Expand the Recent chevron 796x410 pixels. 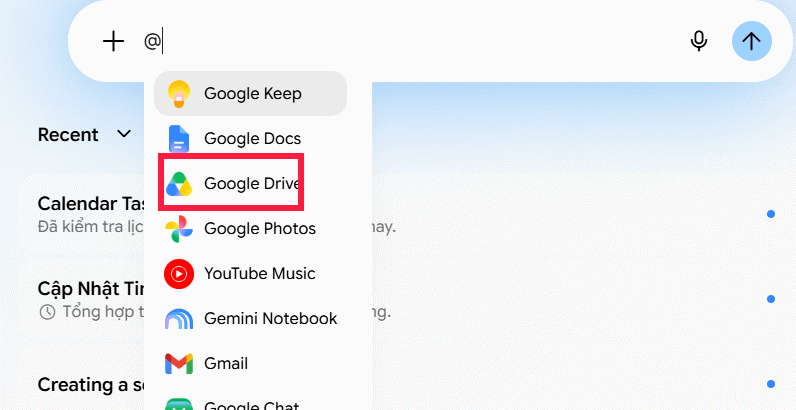click(124, 134)
